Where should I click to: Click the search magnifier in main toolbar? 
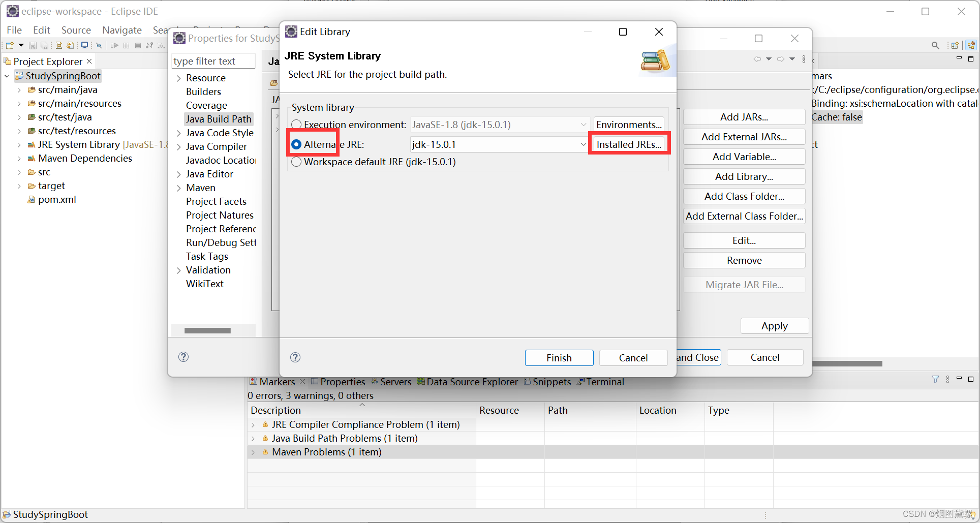pos(935,45)
